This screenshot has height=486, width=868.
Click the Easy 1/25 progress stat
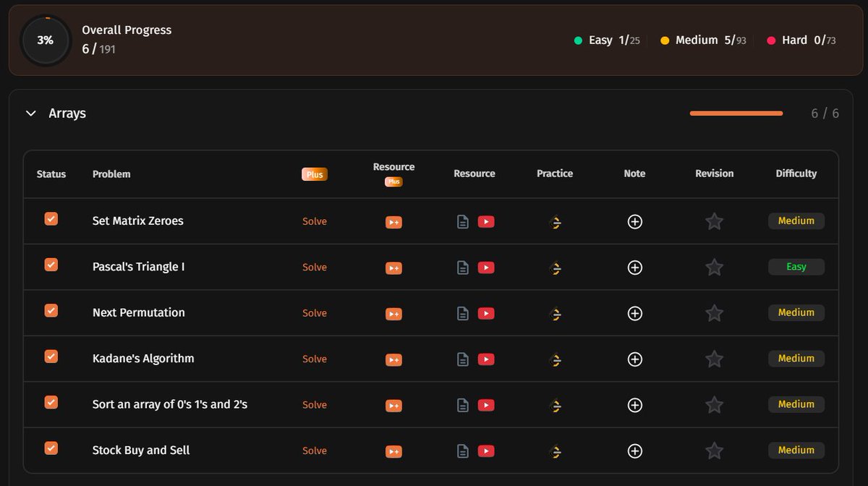607,40
